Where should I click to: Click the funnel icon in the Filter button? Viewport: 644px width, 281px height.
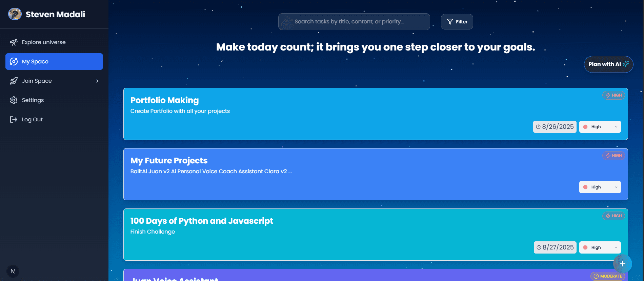point(450,22)
